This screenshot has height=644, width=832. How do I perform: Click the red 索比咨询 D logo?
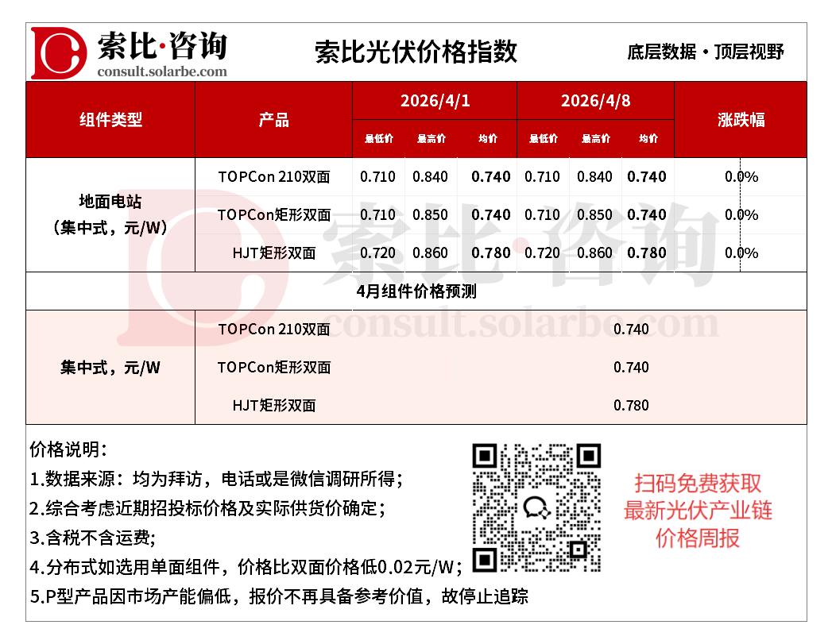pyautogui.click(x=59, y=53)
